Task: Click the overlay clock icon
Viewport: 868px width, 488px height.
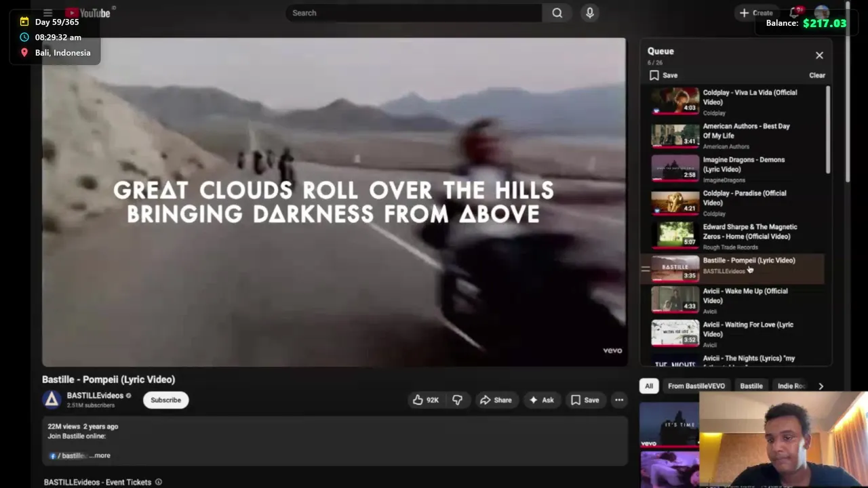Action: (24, 37)
